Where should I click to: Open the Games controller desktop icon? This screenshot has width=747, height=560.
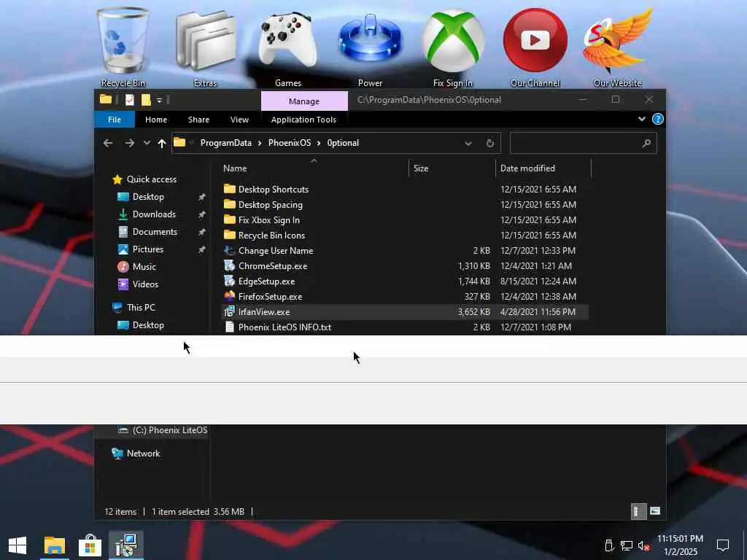(287, 47)
